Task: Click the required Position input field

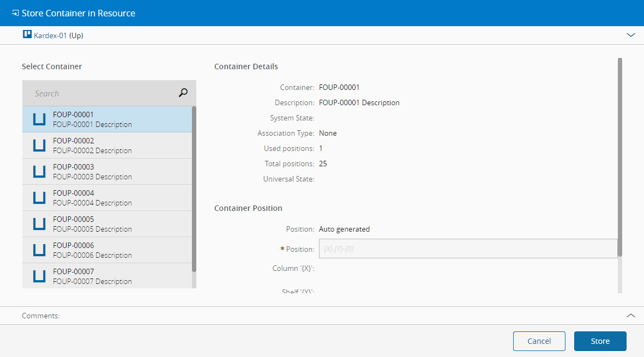Action: coord(467,249)
